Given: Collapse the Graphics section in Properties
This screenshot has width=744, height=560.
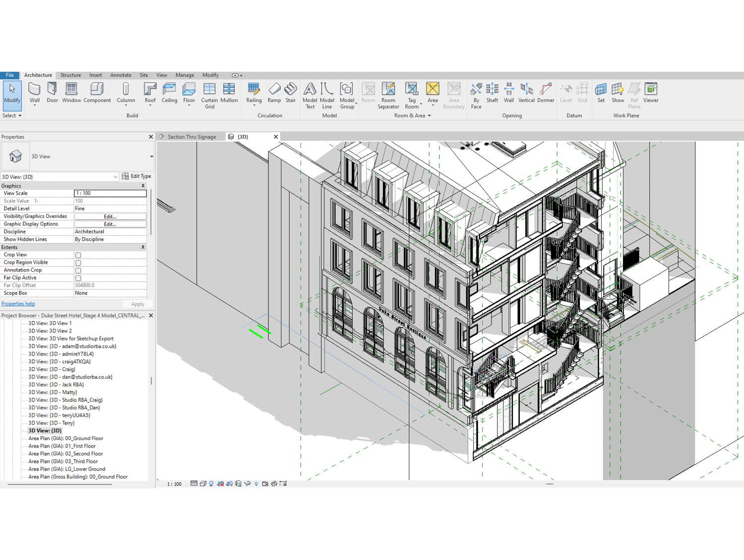Looking at the screenshot, I should pyautogui.click(x=143, y=185).
